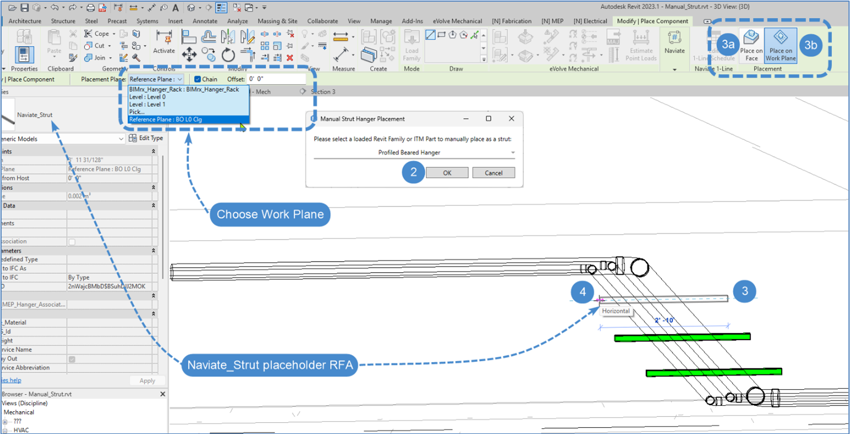
Task: Expand the Join dropdown arrow
Action: click(110, 57)
